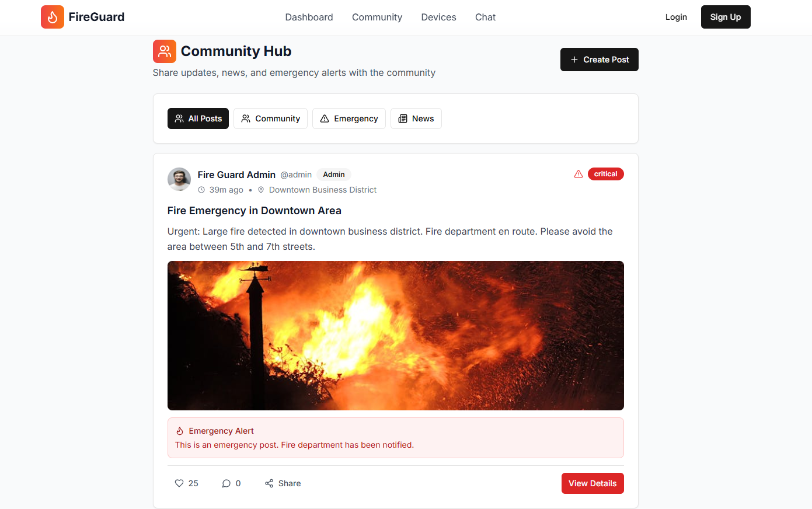Screen dimensions: 812x509
Task: Filter posts by Community
Action: [270, 118]
